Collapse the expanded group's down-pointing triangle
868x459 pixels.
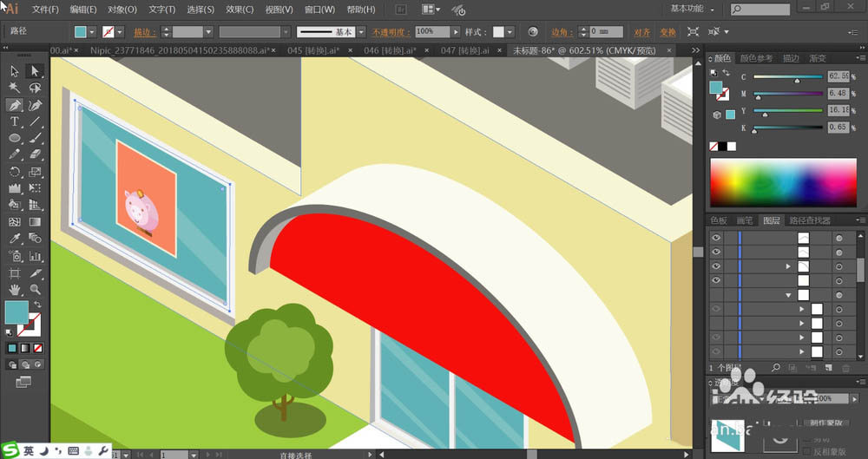788,296
